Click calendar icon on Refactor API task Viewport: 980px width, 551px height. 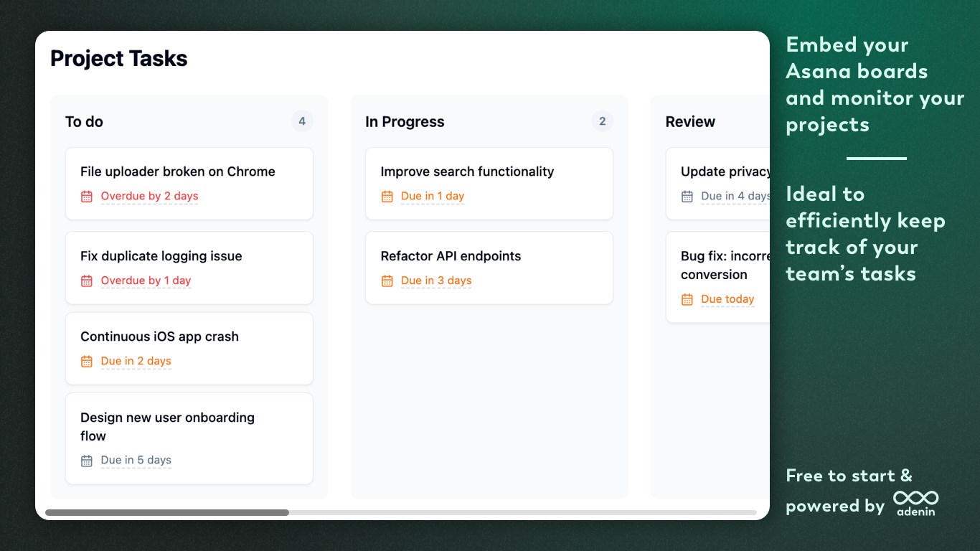coord(387,281)
